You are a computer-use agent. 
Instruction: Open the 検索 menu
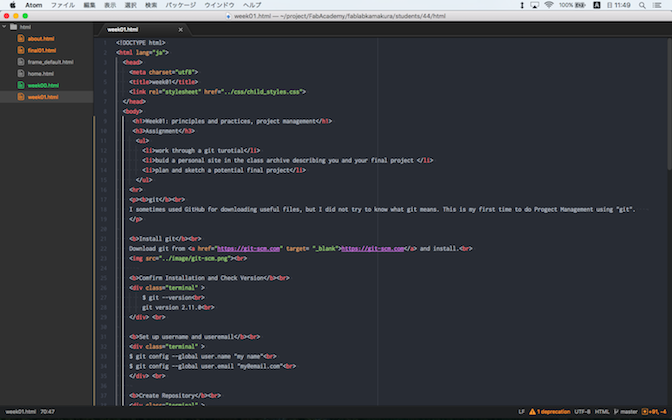151,5
